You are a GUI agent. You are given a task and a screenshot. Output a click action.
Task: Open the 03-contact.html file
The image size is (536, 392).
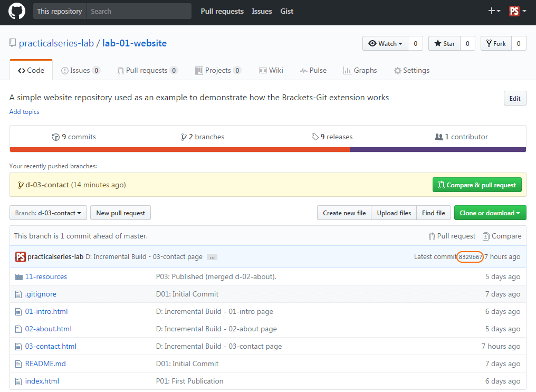[51, 346]
